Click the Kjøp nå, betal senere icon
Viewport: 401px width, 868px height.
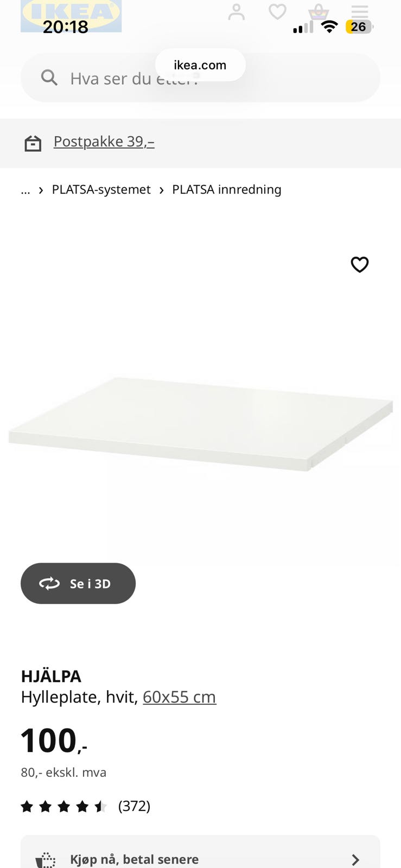[x=46, y=860]
